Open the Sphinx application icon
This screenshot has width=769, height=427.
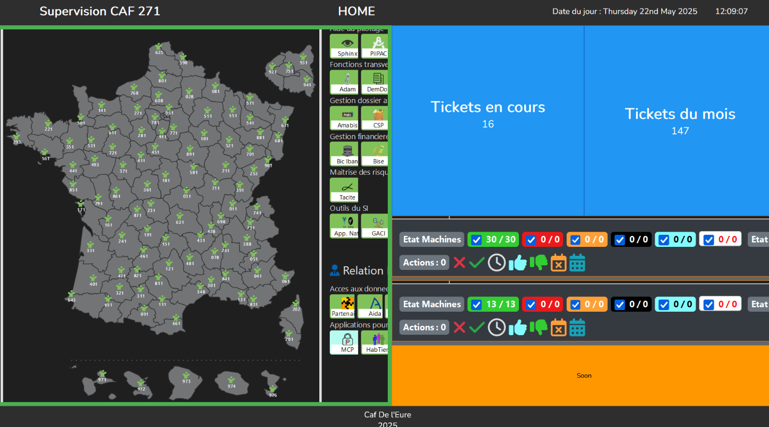click(344, 46)
